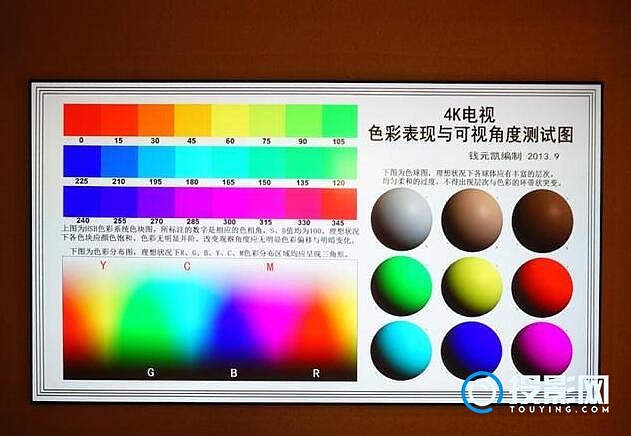
Task: Click the dark brown sphere
Action: (542, 221)
